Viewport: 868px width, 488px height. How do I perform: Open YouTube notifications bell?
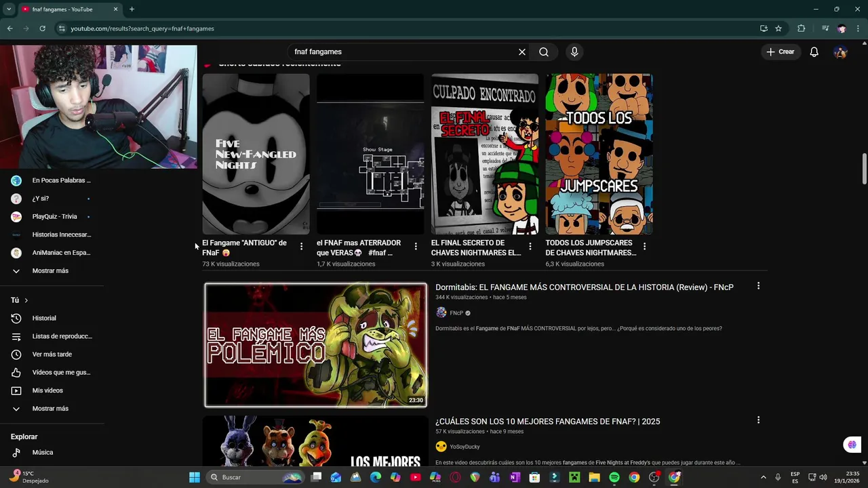[814, 52]
